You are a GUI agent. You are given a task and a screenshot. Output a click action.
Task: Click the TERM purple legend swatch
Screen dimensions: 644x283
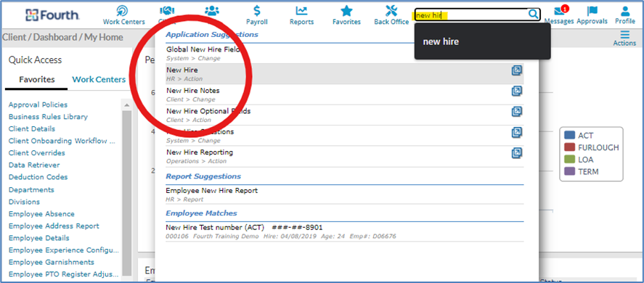pos(569,172)
